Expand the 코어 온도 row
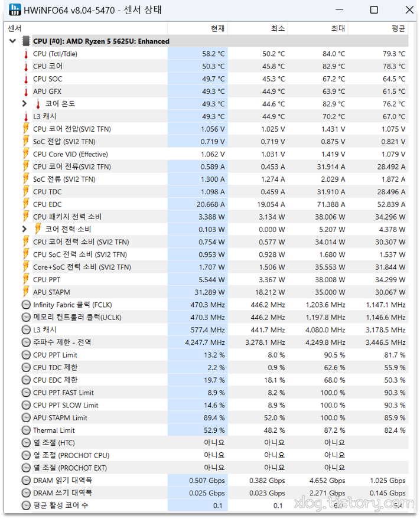This screenshot has width=420, height=519. [24, 103]
